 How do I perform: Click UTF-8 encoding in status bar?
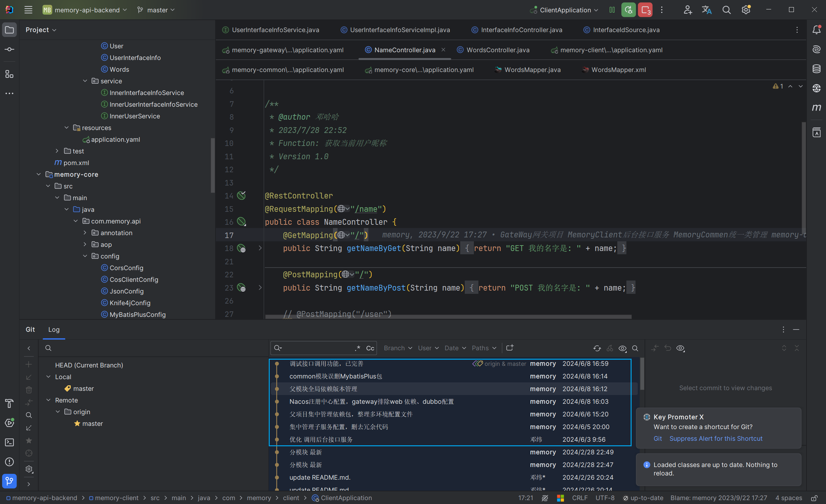(605, 498)
